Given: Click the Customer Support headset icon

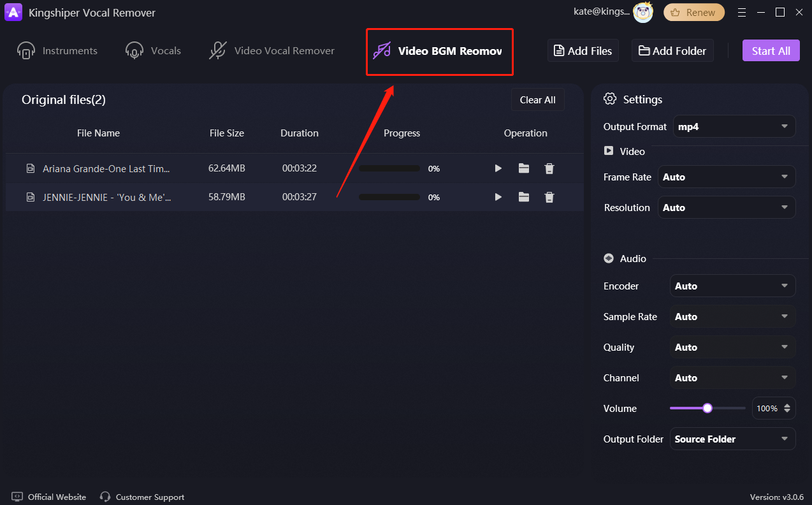Looking at the screenshot, I should [x=105, y=497].
